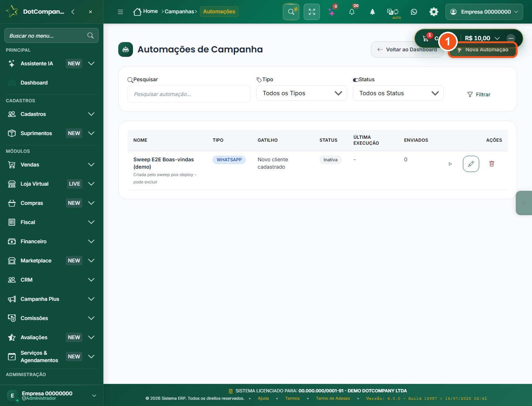Image resolution: width=532 pixels, height=406 pixels.
Task: Click Novo cliente cadastrado gatilho cell
Action: [x=273, y=163]
